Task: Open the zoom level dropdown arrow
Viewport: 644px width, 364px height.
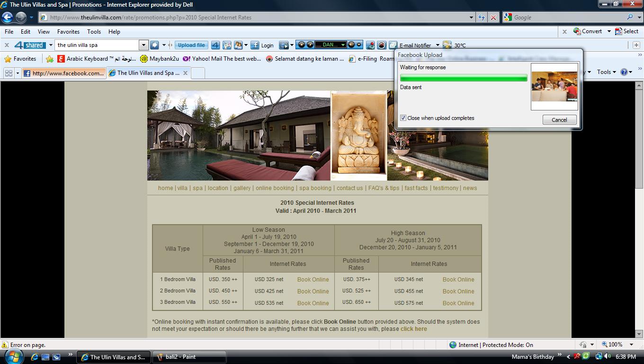Action: [631, 345]
